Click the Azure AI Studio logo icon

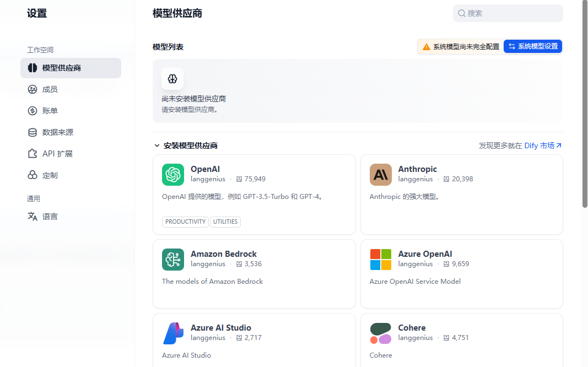(x=173, y=333)
